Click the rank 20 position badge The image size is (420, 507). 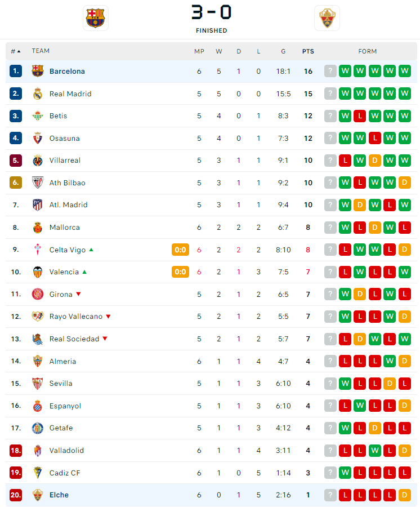click(x=16, y=495)
